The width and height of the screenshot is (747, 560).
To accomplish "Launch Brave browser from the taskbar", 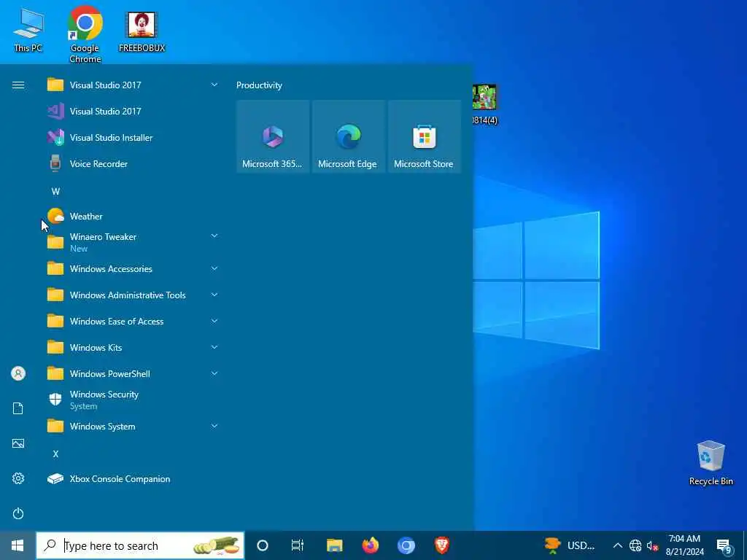I will coord(441,545).
